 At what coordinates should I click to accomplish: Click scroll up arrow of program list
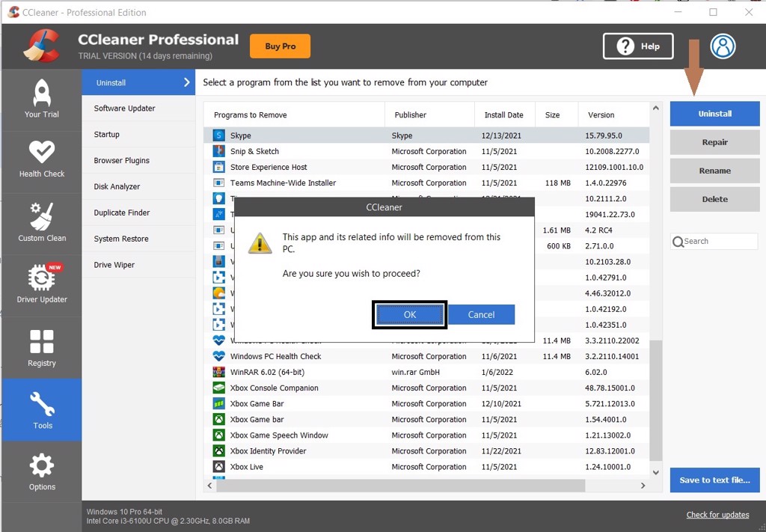click(656, 108)
